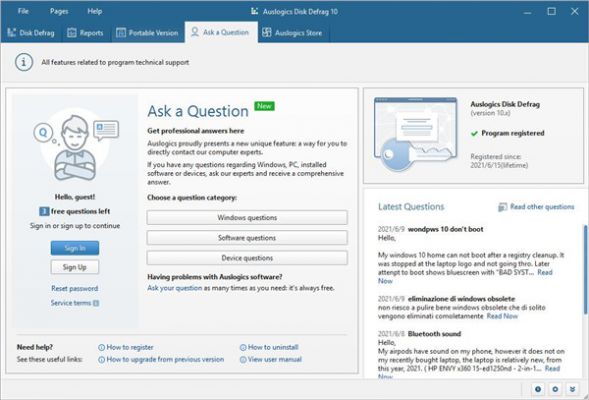Click the Service terms external link icon
This screenshot has width=589, height=400.
pos(96,303)
